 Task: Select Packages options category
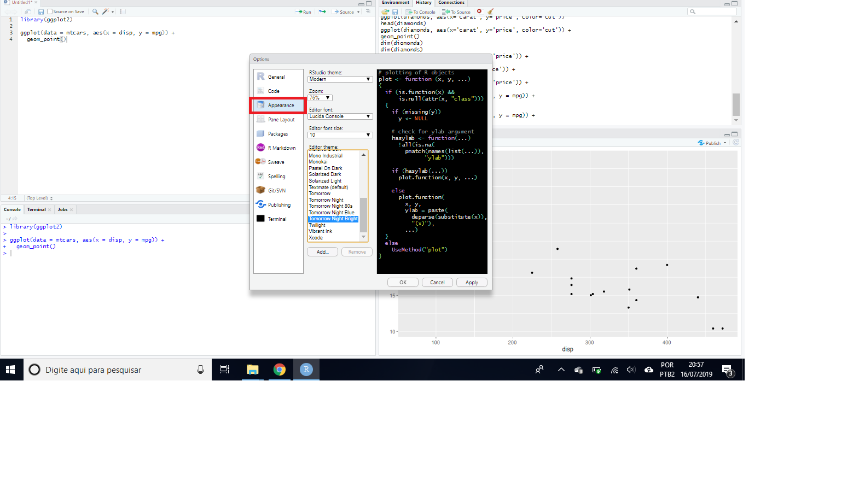pyautogui.click(x=278, y=134)
